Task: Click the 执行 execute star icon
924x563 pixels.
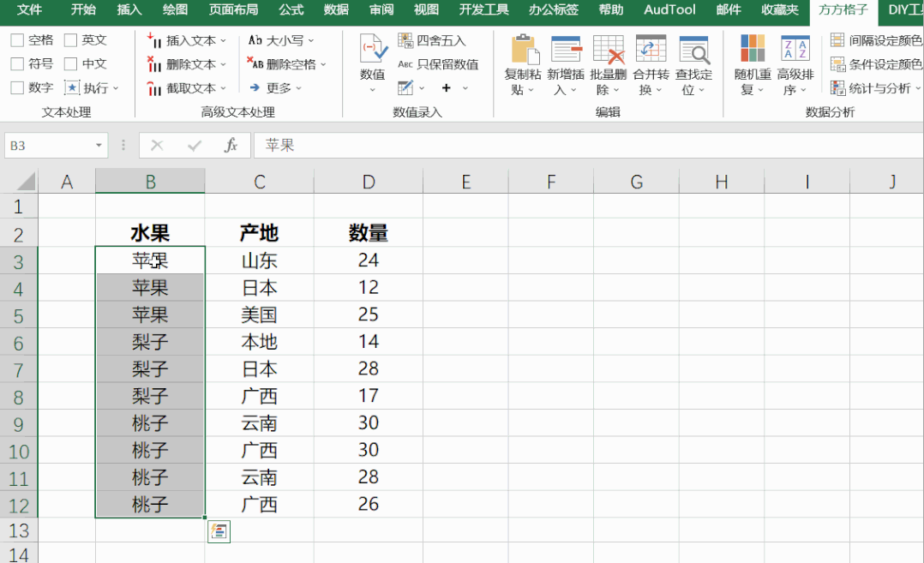Action: point(72,87)
